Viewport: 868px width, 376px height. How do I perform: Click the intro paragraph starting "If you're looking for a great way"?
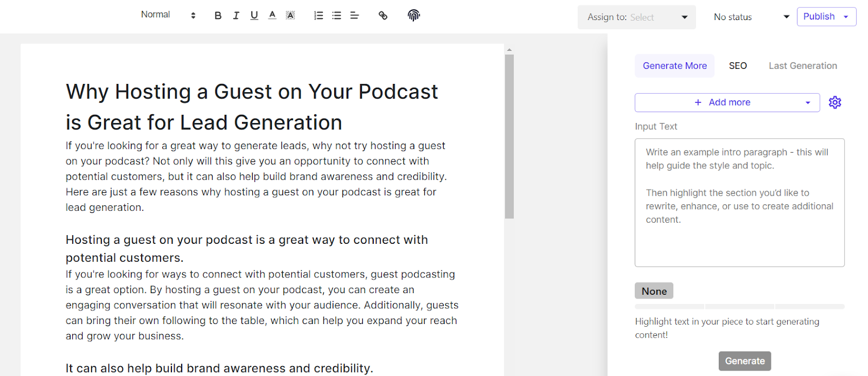pyautogui.click(x=256, y=177)
